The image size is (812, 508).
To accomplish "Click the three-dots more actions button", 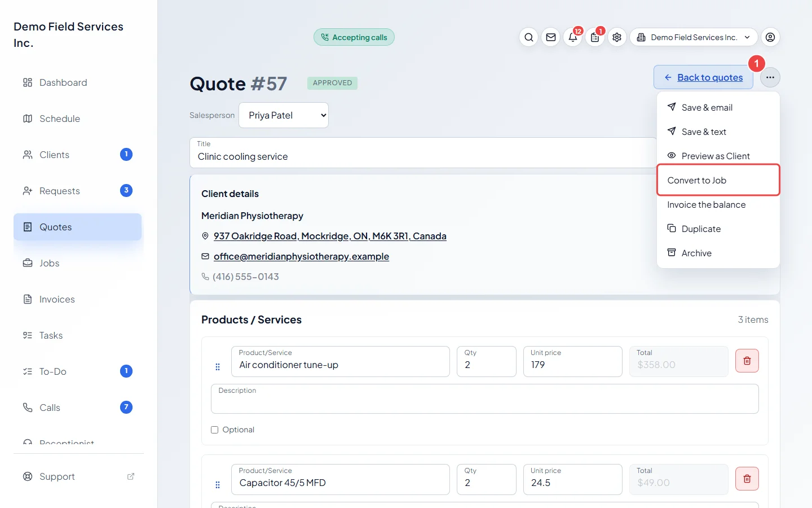I will tap(770, 77).
